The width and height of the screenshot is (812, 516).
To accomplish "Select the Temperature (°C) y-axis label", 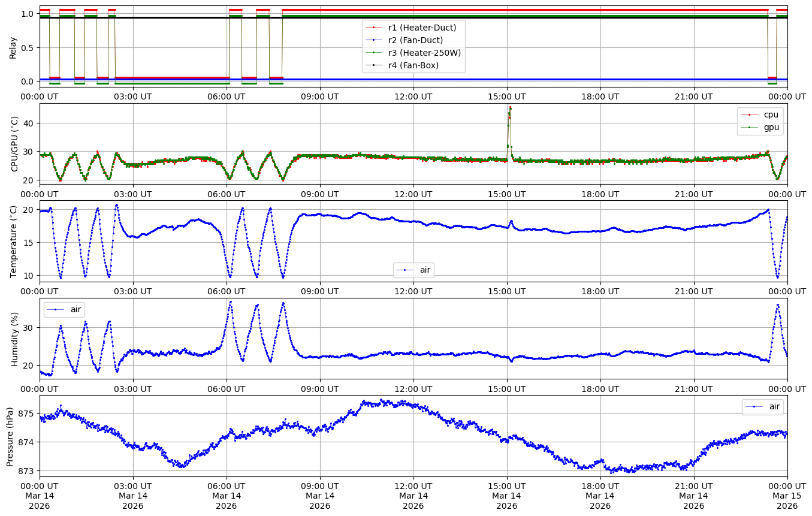I will click(x=13, y=242).
